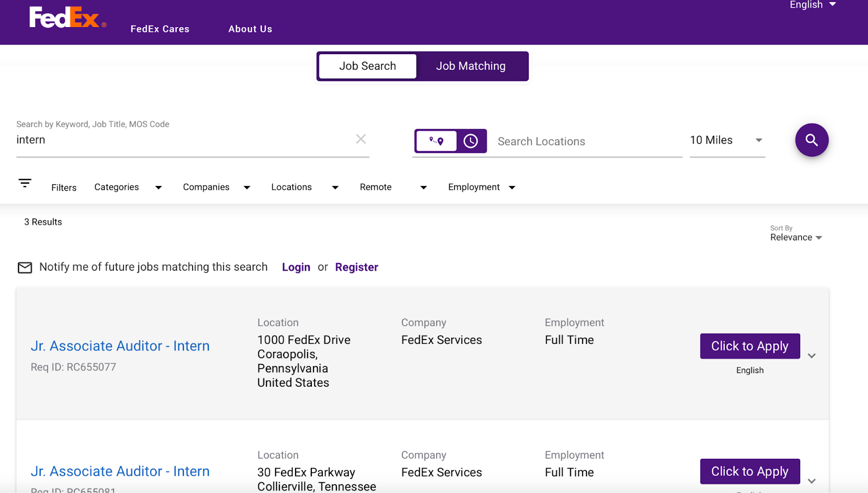Expand the Remote filter

pos(393,187)
